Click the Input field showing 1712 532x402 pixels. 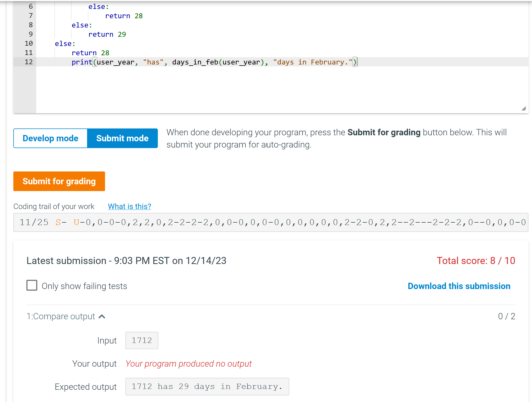pyautogui.click(x=142, y=340)
